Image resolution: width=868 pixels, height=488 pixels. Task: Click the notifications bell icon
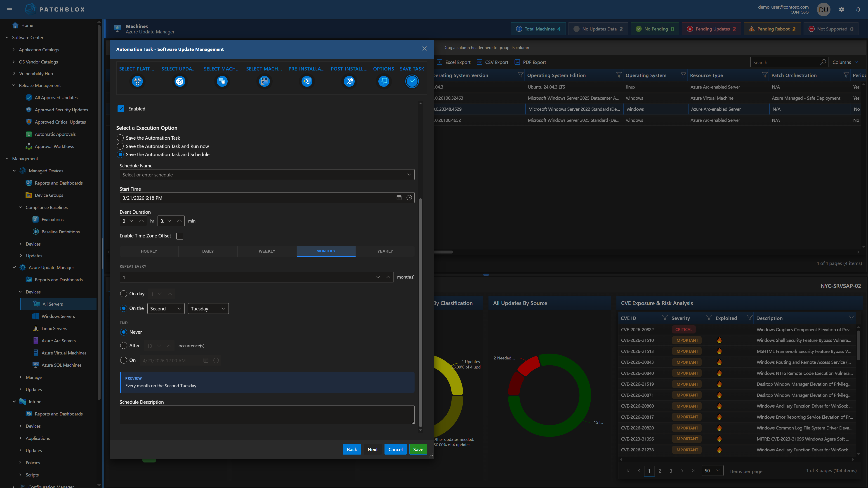tap(858, 9)
